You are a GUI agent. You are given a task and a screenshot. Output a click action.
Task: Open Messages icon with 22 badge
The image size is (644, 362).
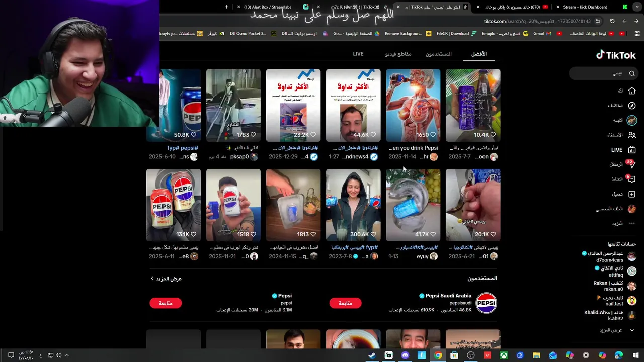tap(632, 164)
